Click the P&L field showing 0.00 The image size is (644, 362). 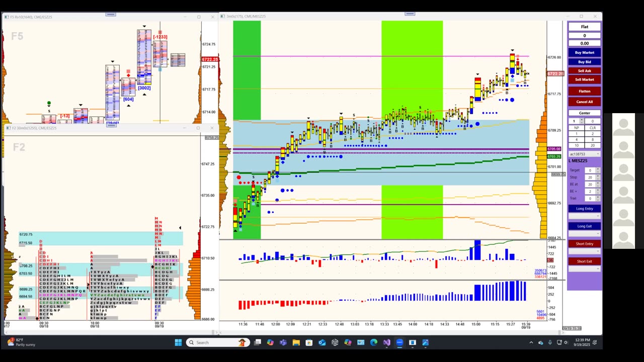[584, 43]
